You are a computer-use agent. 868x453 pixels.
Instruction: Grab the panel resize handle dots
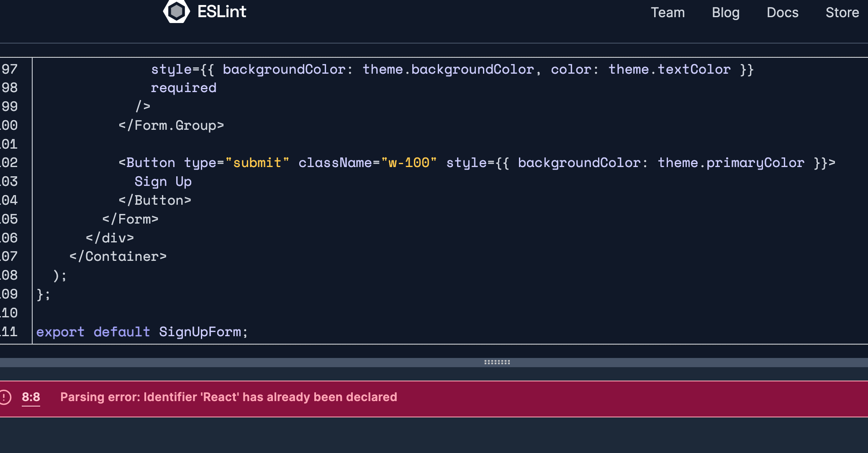(497, 362)
